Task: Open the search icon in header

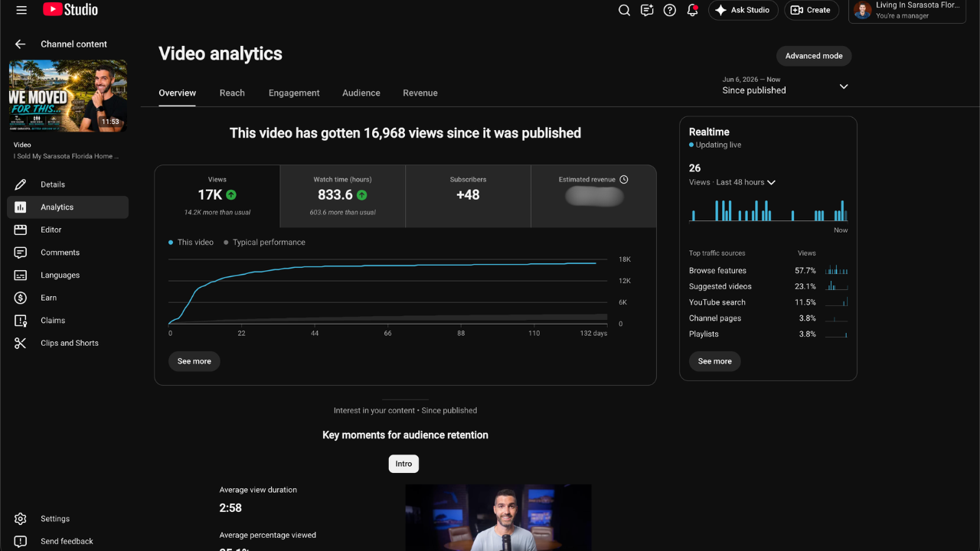Action: (x=624, y=10)
